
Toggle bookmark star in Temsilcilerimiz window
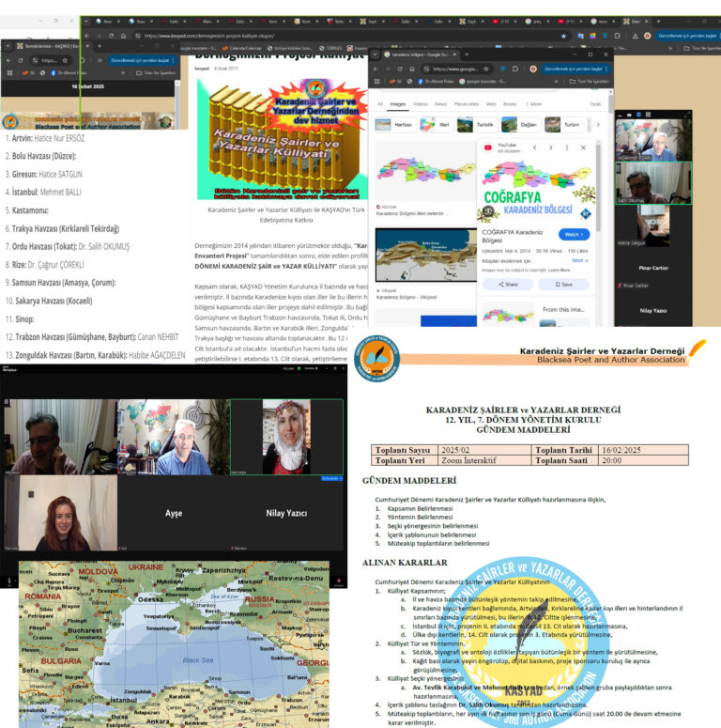[65, 60]
